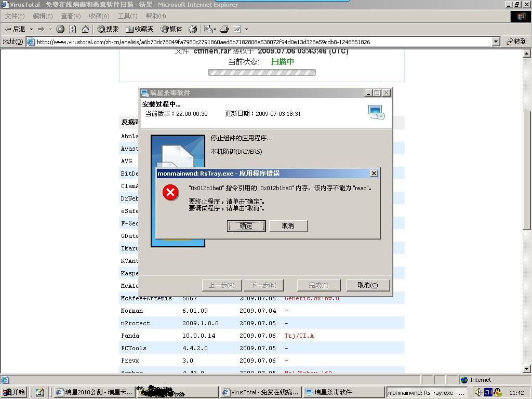532x399 pixels.
Task: Close the RsTray.exe error dialog
Action: 374,174
